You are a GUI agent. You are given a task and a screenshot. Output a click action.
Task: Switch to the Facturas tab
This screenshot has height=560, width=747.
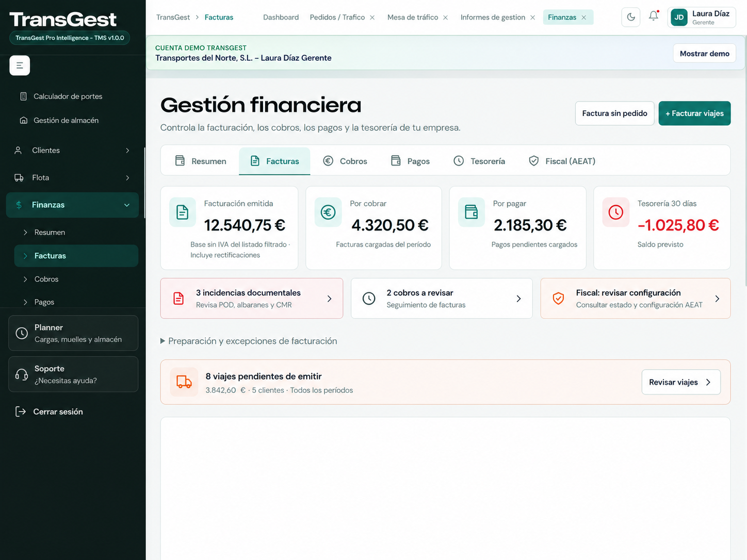point(274,161)
